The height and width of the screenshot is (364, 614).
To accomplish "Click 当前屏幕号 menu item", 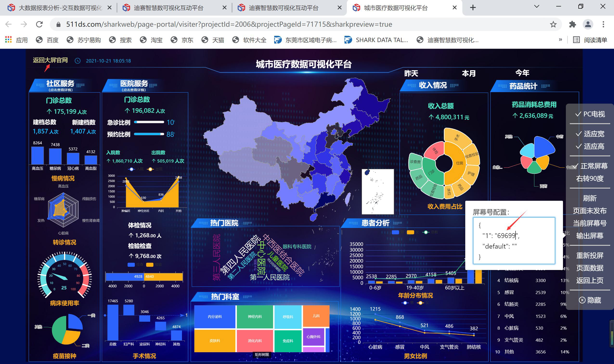I will tap(590, 223).
